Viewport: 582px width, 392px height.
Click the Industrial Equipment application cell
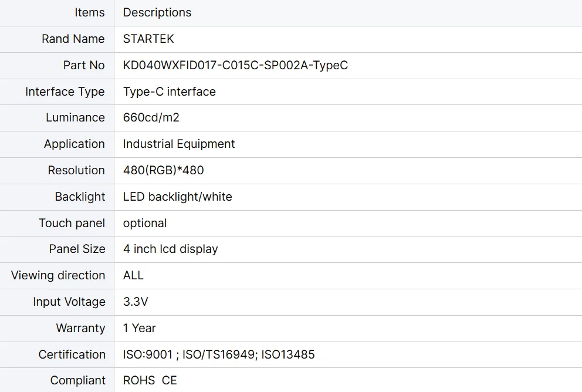click(179, 144)
